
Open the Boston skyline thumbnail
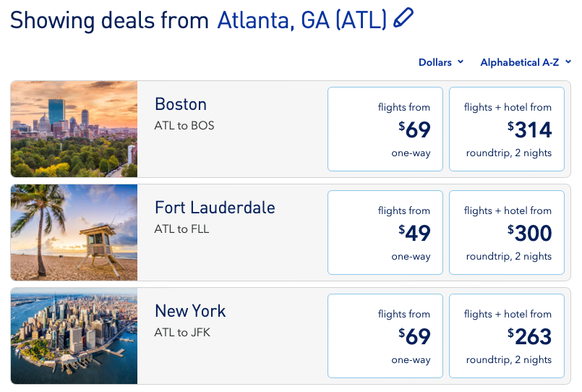74,129
